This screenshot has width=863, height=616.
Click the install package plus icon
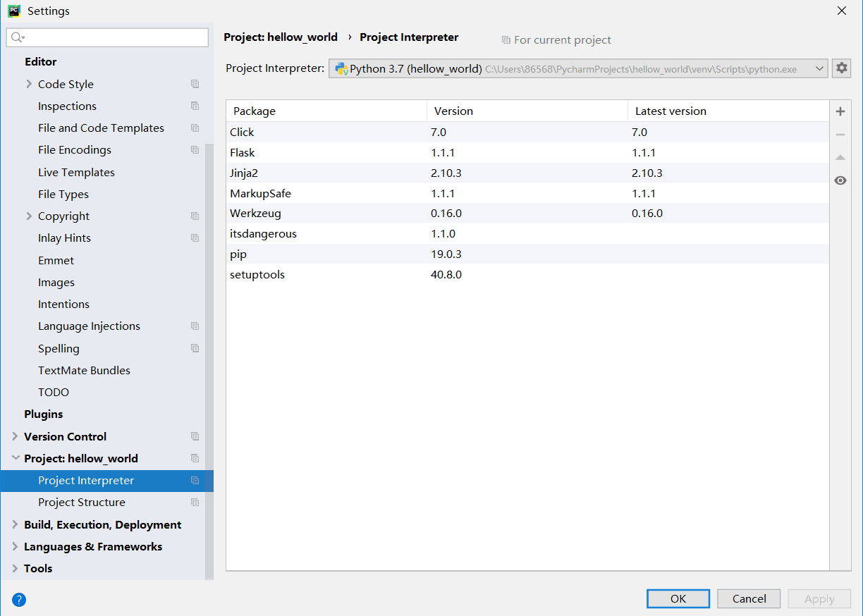[840, 111]
